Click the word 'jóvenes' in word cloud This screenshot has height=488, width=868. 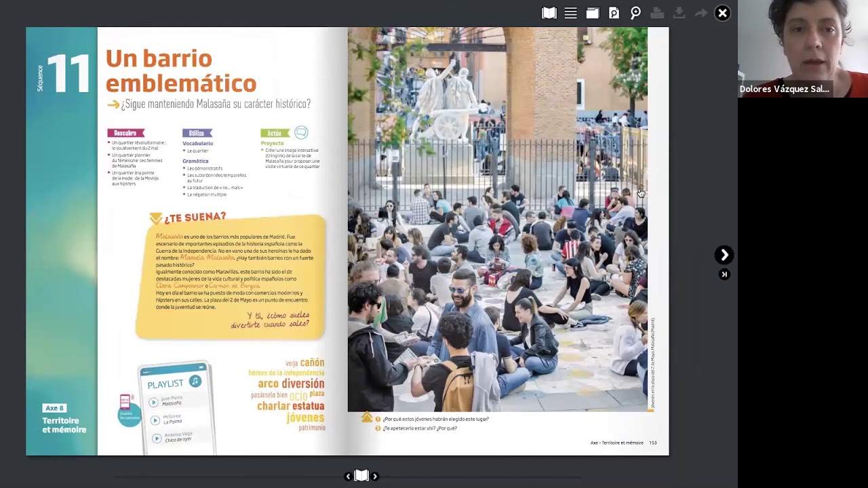pos(305,418)
